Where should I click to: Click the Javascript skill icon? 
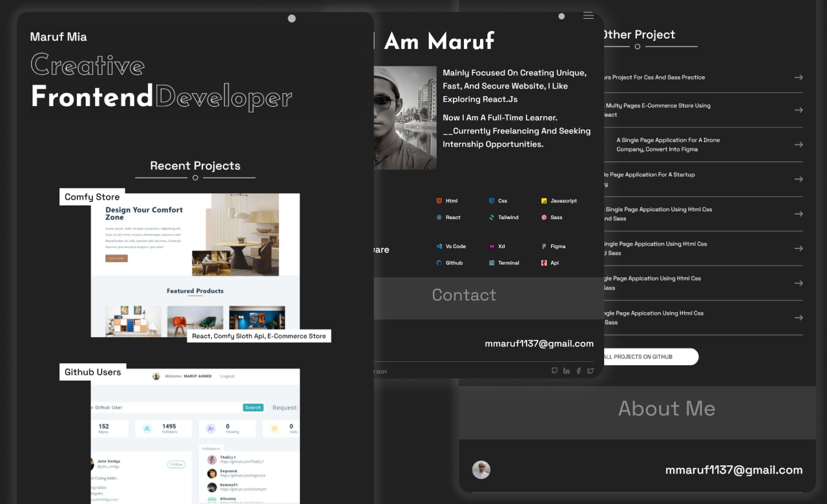click(544, 201)
